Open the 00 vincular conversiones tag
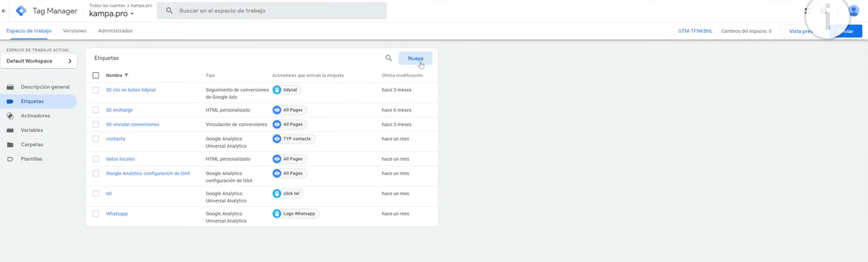Screen dimensions: 868x262 (132, 125)
